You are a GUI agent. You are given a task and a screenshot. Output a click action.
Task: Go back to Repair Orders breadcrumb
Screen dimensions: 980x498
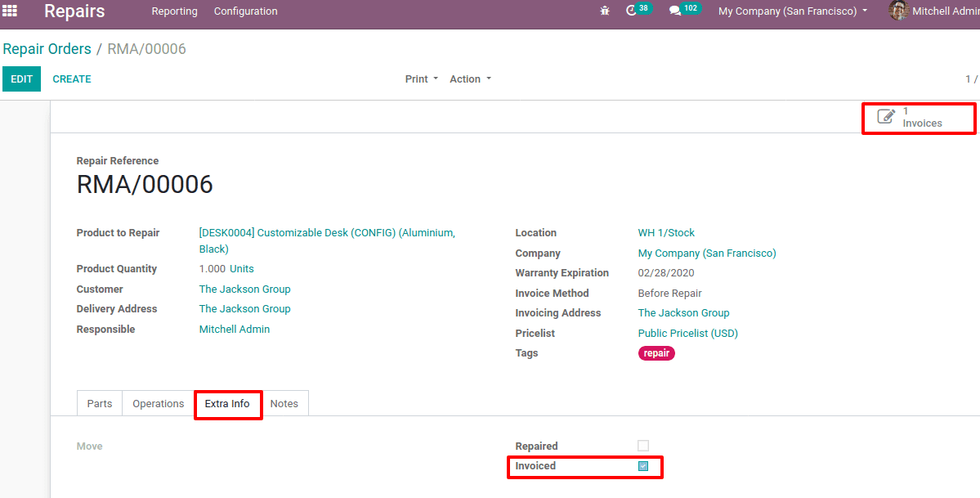pos(47,49)
